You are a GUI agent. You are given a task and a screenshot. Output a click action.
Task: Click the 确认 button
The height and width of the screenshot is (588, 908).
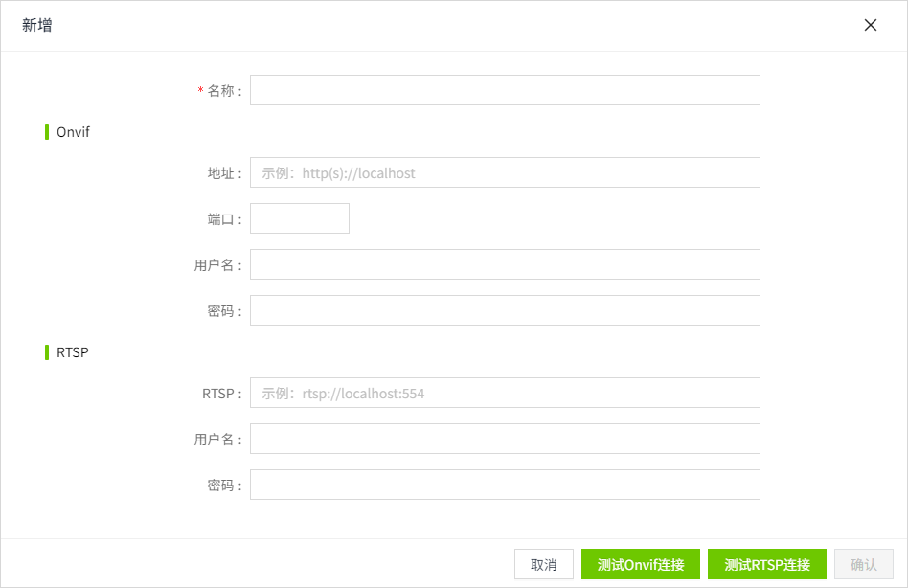[863, 564]
